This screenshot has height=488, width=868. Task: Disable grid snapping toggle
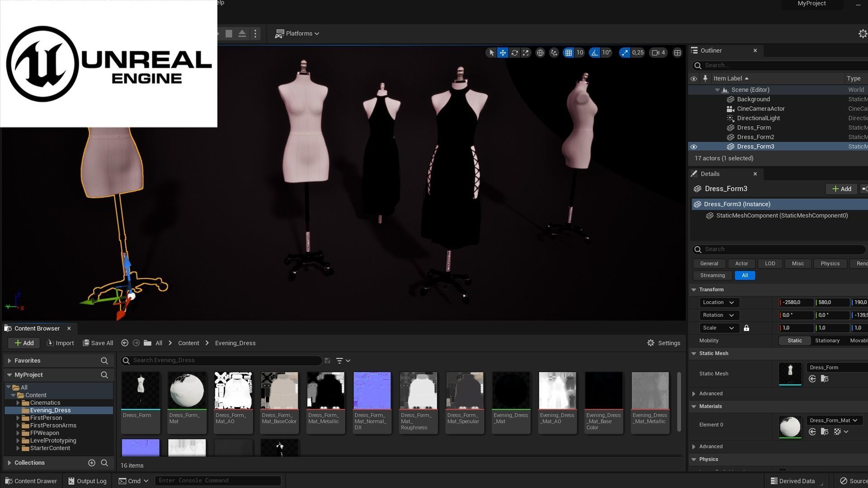point(568,52)
